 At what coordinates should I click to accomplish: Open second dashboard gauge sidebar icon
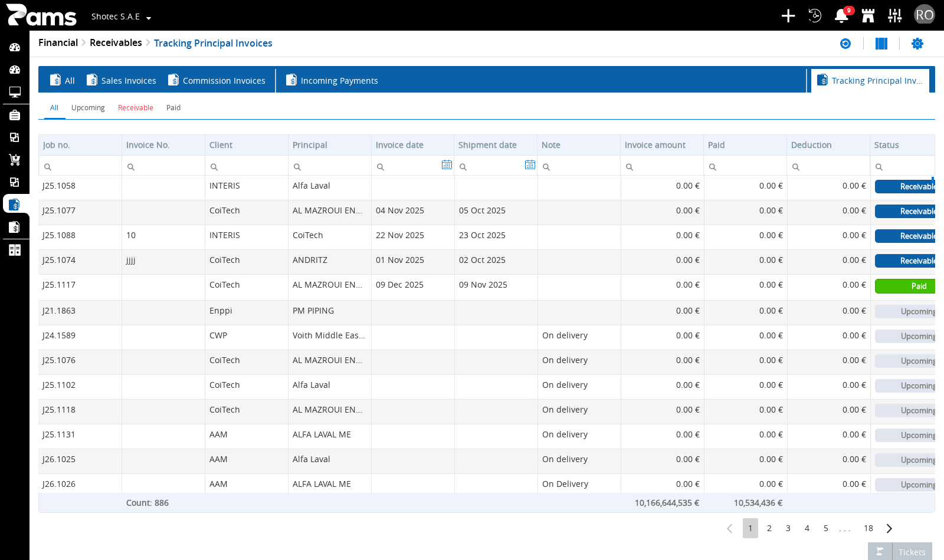15,70
